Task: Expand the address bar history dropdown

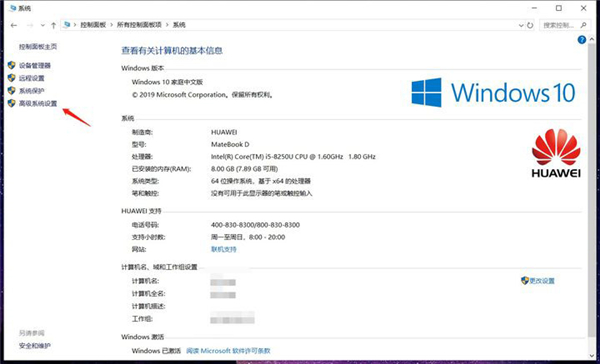Action: (521, 25)
